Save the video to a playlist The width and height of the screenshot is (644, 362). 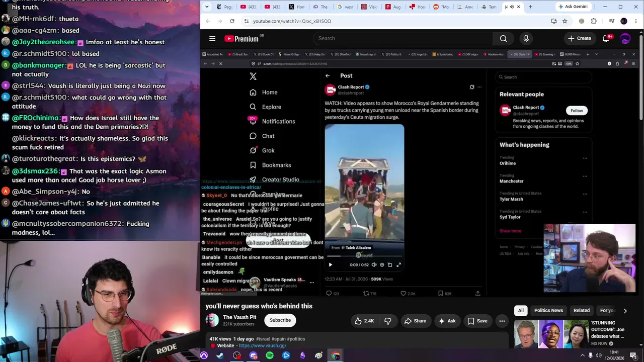coord(477,321)
